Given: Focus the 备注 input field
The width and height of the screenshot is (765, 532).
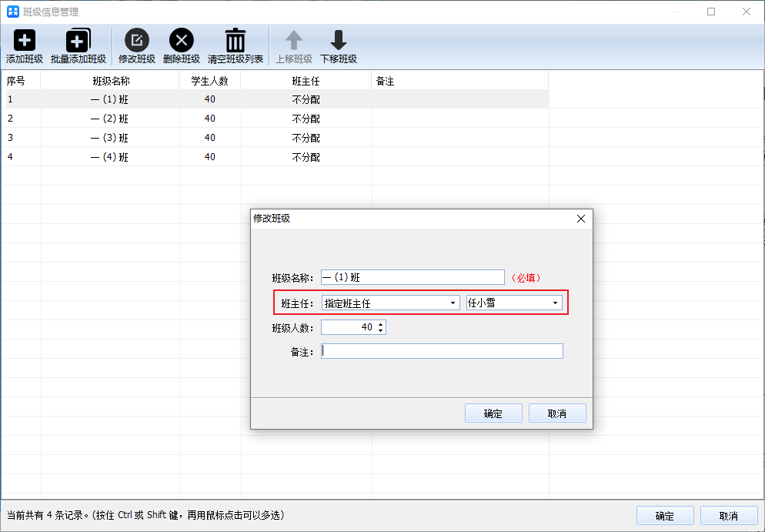Looking at the screenshot, I should click(x=442, y=351).
